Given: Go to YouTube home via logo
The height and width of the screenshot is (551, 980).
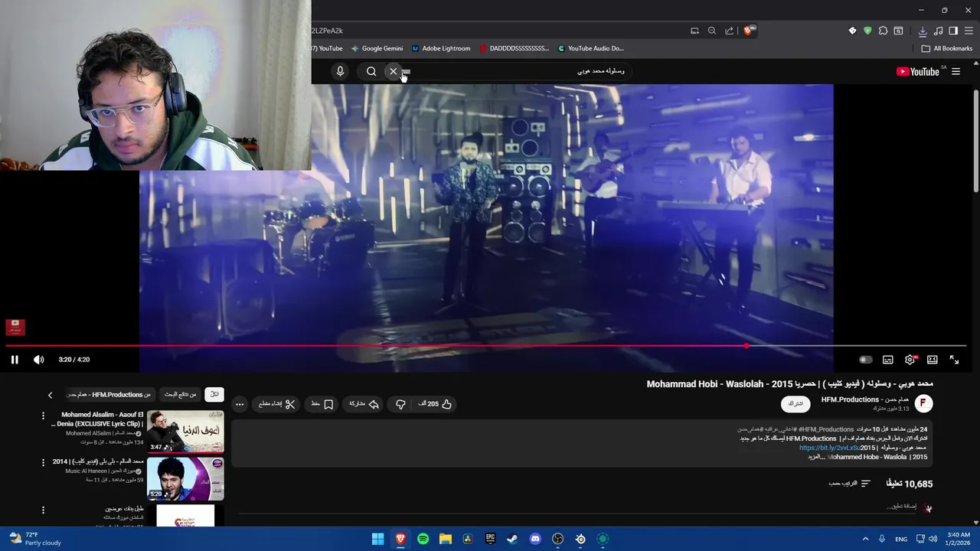Looking at the screenshot, I should coord(918,71).
